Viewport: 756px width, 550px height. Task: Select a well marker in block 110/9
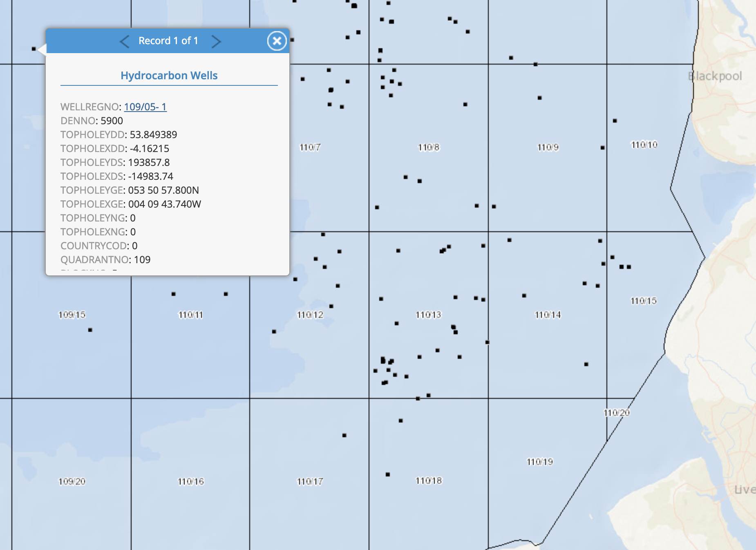click(540, 98)
